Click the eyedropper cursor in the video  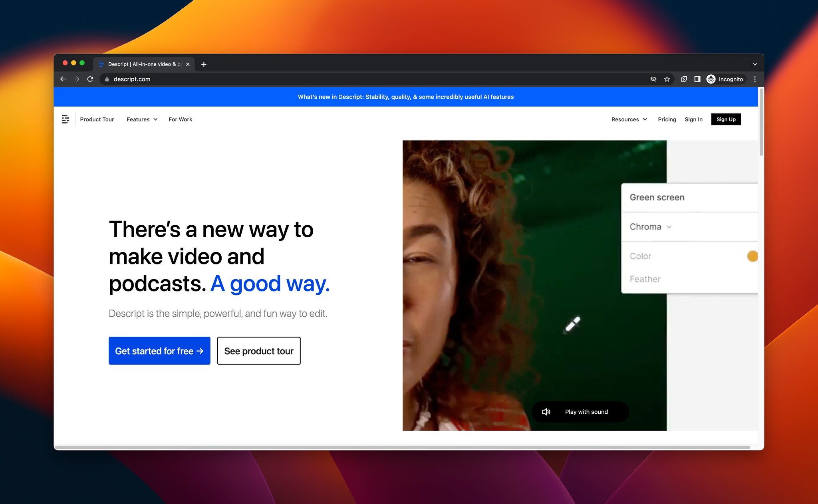pos(572,325)
